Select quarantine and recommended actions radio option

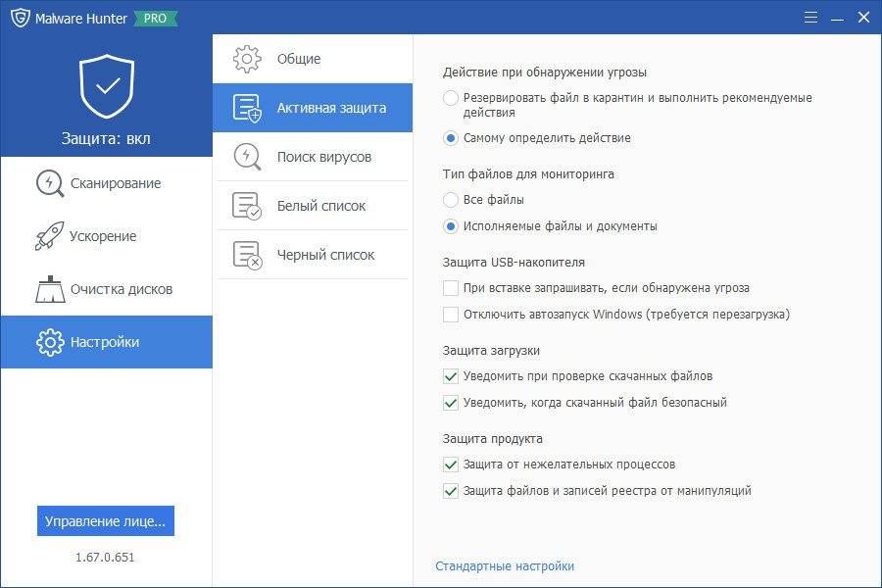pos(451,98)
